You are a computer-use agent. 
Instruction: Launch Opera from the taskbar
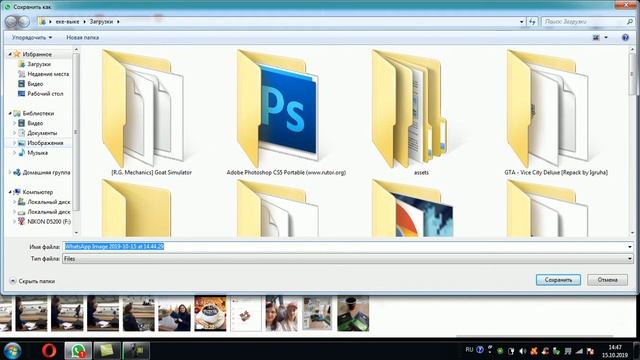click(x=49, y=351)
